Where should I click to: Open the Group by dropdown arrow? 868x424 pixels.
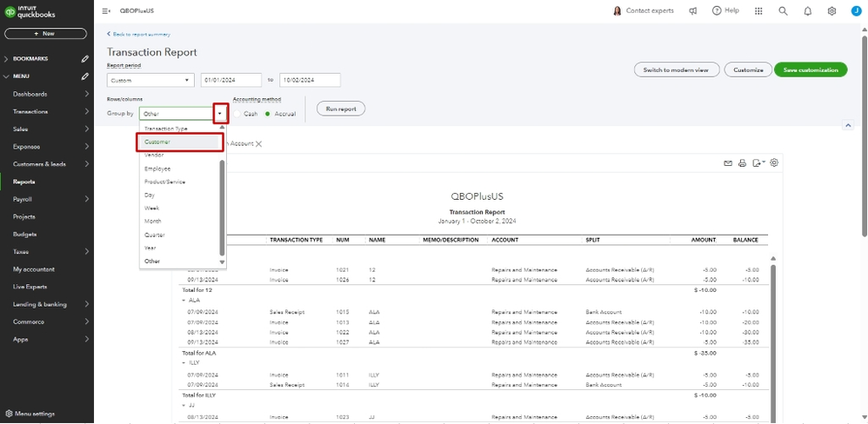click(220, 113)
